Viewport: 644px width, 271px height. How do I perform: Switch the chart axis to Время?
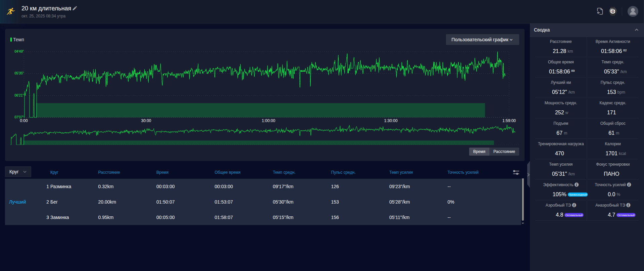click(x=479, y=152)
